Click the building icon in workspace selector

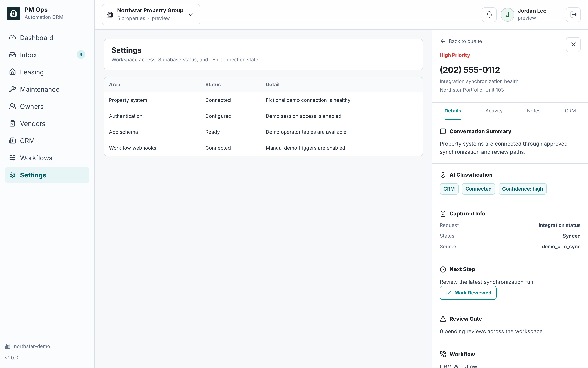tap(110, 15)
